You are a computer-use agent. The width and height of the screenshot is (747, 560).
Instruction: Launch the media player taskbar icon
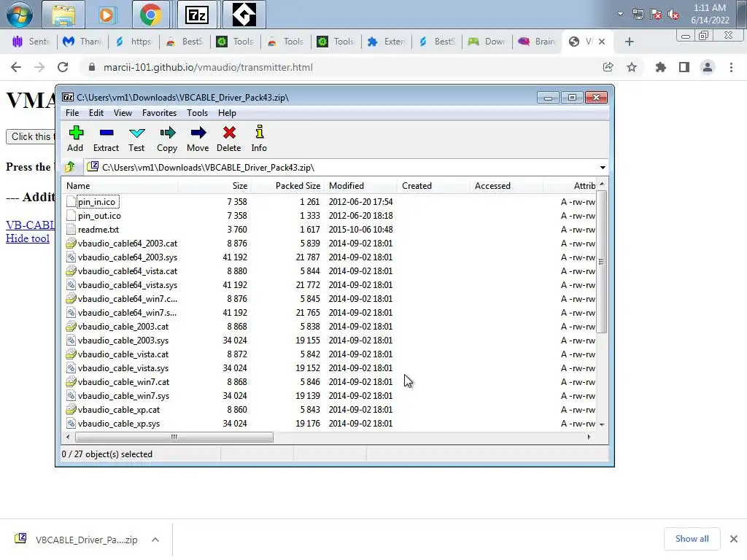(107, 15)
